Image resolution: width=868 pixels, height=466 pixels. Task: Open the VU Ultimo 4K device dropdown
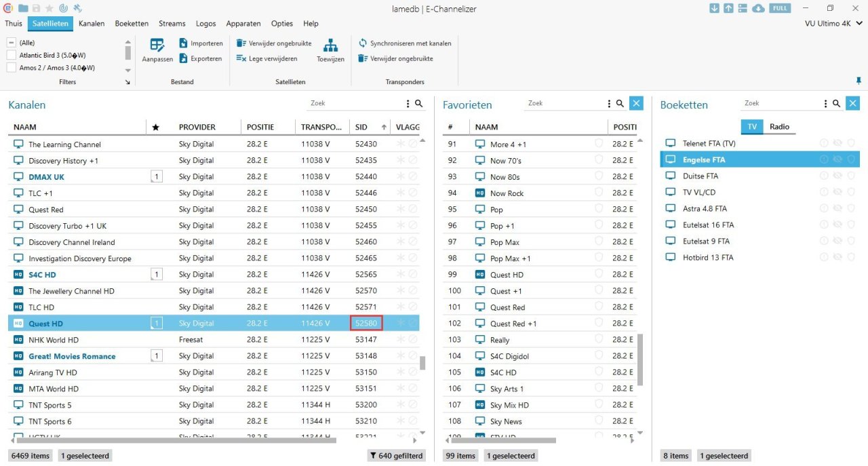pos(831,24)
